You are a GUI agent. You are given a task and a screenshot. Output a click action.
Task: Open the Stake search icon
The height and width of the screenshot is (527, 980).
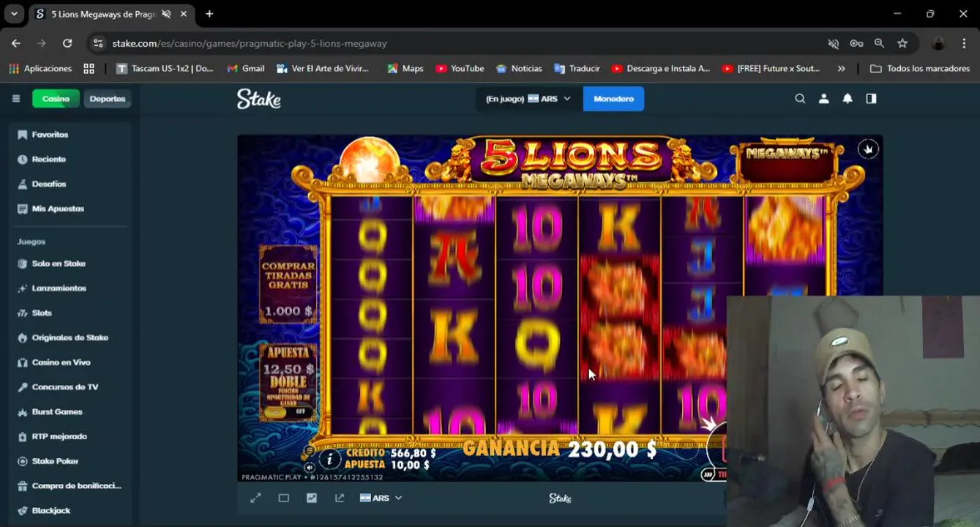[x=800, y=99]
